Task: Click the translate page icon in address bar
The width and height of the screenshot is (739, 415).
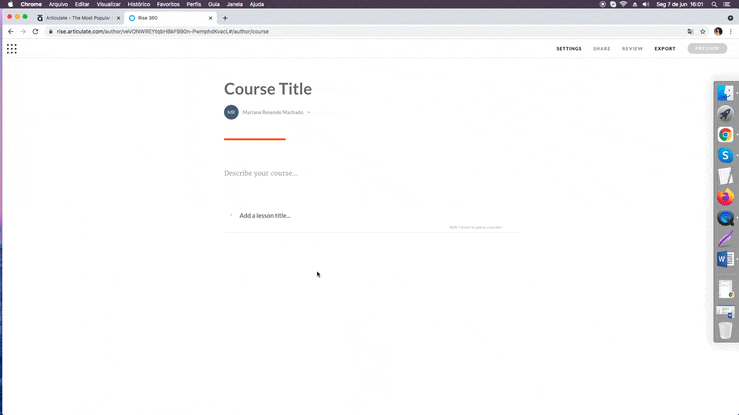Action: click(x=690, y=31)
